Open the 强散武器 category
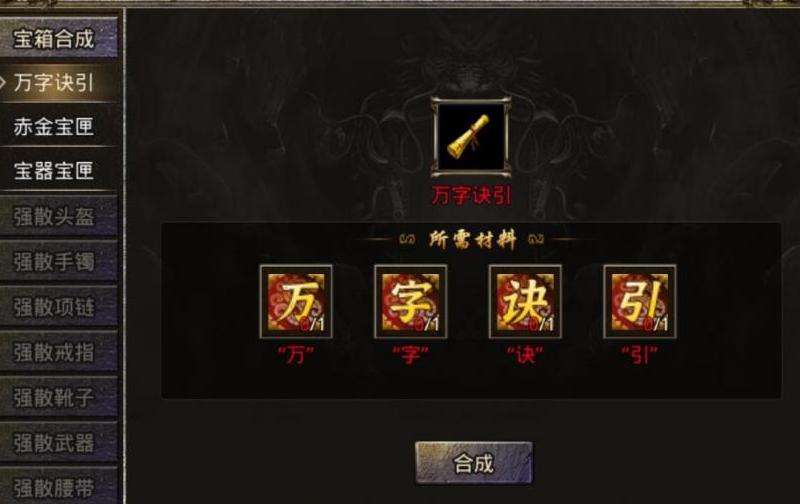 [59, 442]
